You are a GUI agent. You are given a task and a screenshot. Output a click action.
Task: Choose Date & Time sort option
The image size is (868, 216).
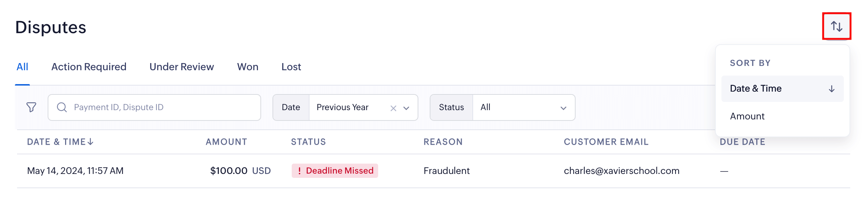pos(756,88)
